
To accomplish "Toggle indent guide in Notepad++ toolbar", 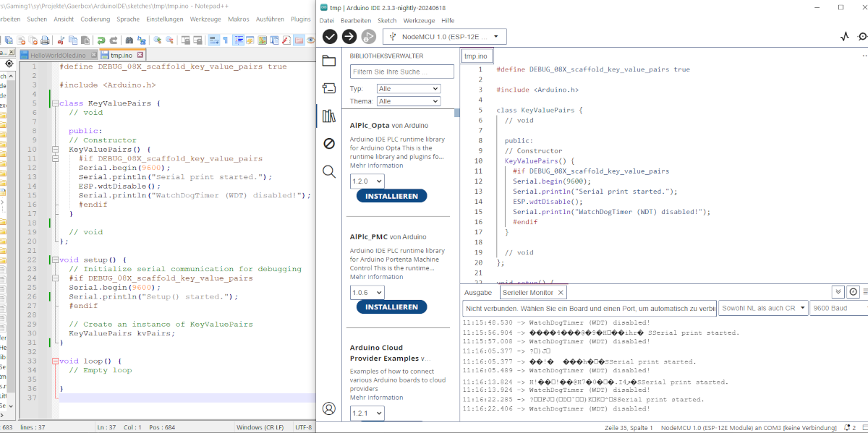I will click(x=239, y=40).
